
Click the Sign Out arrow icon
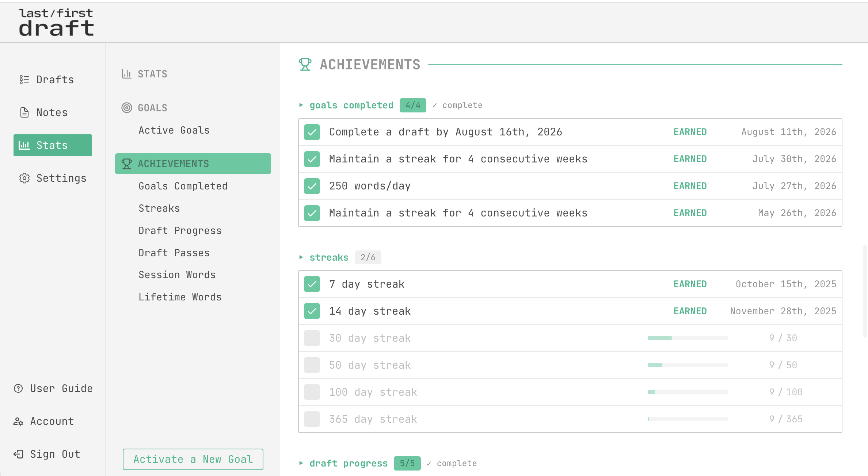[18, 454]
